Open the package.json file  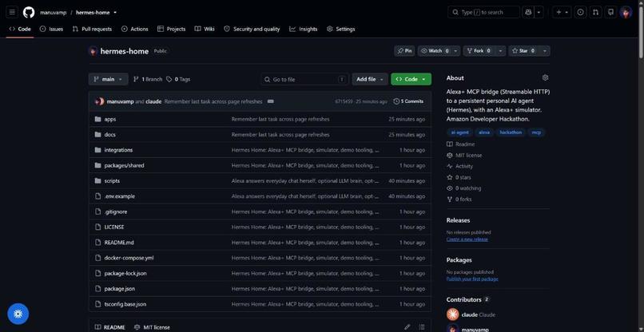120,288
